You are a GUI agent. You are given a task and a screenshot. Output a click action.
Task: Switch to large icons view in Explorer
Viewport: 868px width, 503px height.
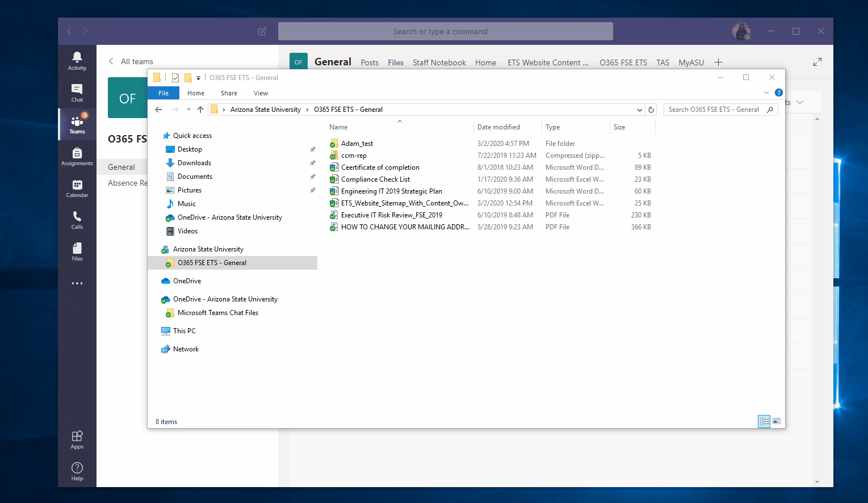point(777,421)
